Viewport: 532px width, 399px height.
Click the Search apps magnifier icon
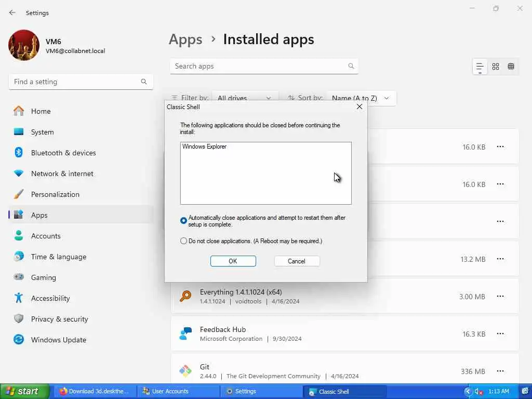point(351,66)
